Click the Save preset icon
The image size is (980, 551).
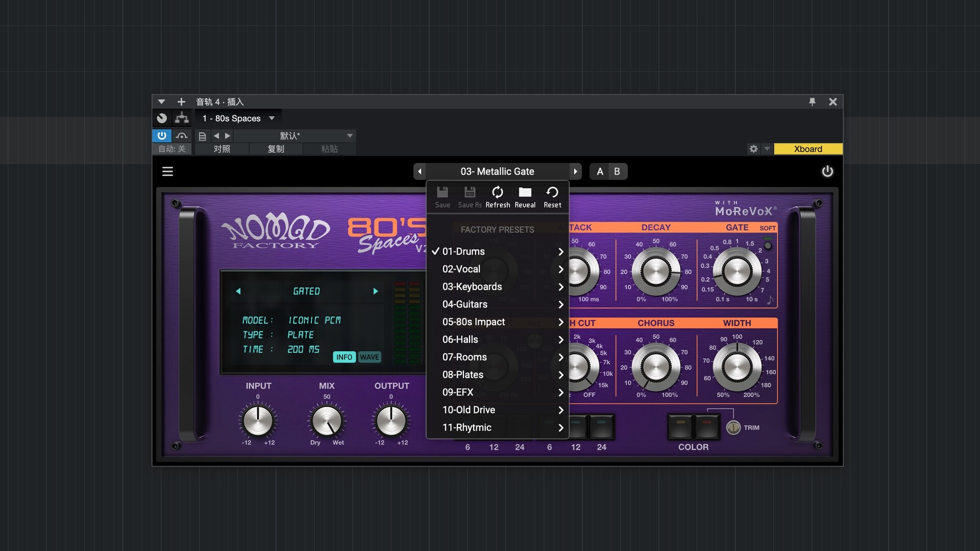tap(443, 197)
